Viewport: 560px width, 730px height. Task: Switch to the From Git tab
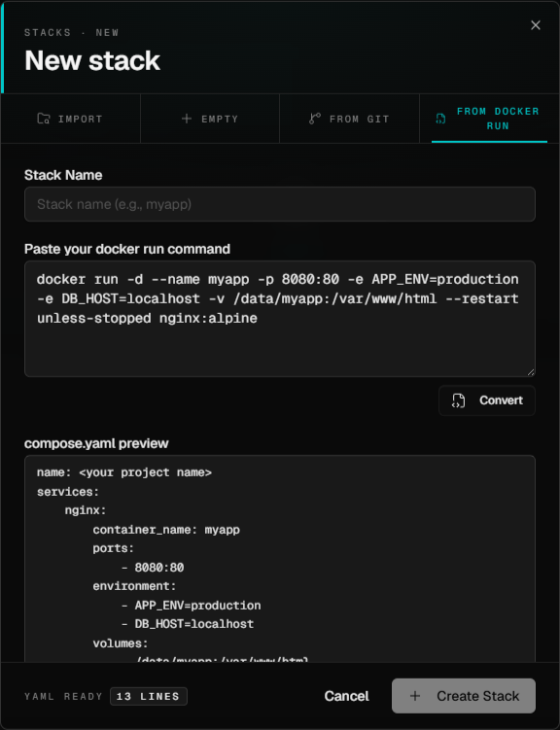[x=349, y=119]
